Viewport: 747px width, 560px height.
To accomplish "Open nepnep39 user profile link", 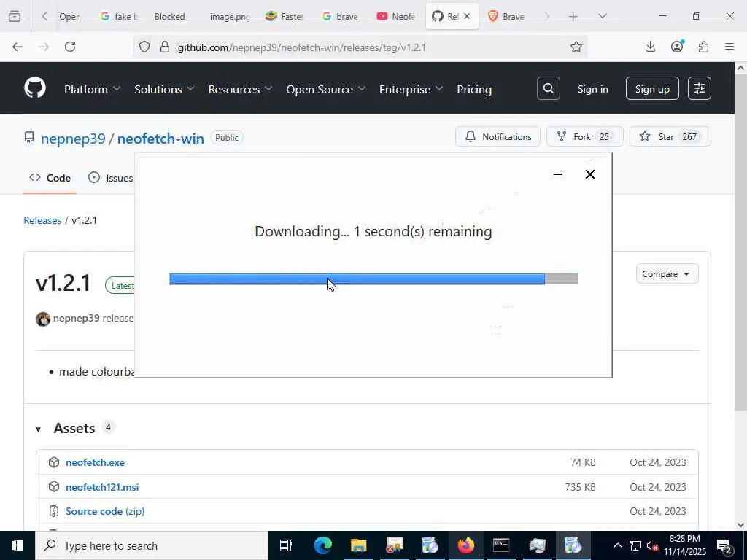I will point(74,139).
